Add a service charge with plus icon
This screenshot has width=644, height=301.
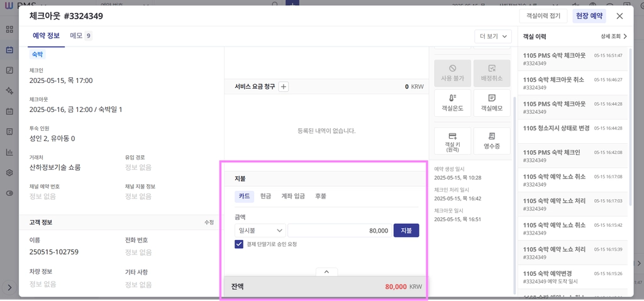pos(284,87)
